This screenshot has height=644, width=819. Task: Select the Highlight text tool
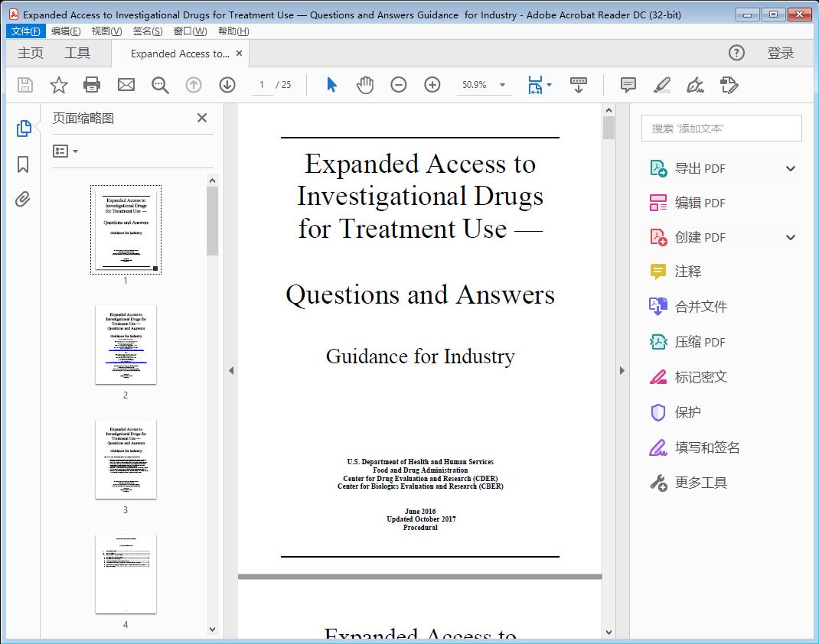(661, 85)
